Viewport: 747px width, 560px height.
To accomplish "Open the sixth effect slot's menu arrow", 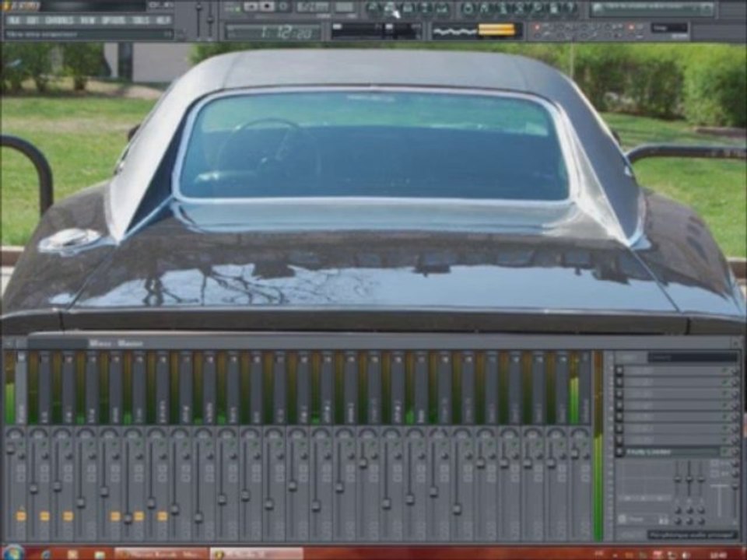I will tap(619, 429).
